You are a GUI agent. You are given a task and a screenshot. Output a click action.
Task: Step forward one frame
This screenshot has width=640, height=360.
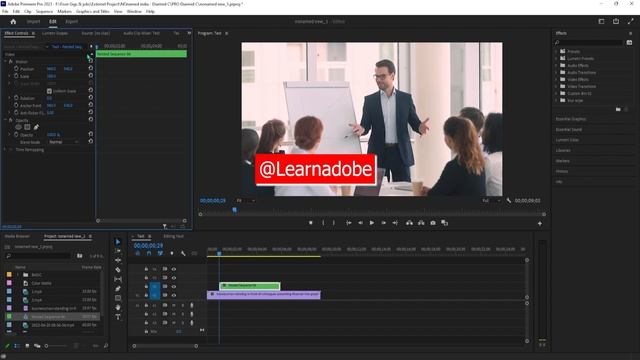pyautogui.click(x=383, y=223)
